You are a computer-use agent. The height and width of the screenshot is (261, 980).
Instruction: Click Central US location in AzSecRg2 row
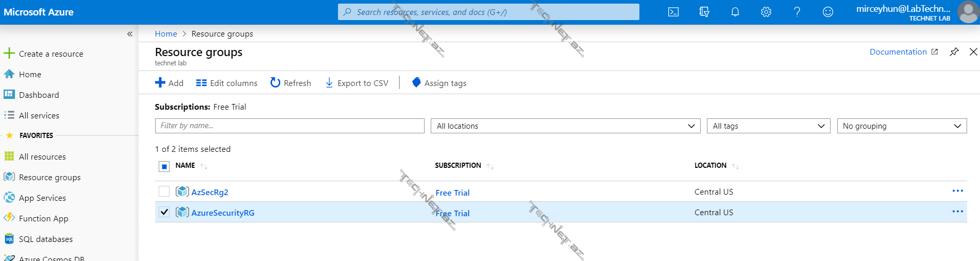714,192
